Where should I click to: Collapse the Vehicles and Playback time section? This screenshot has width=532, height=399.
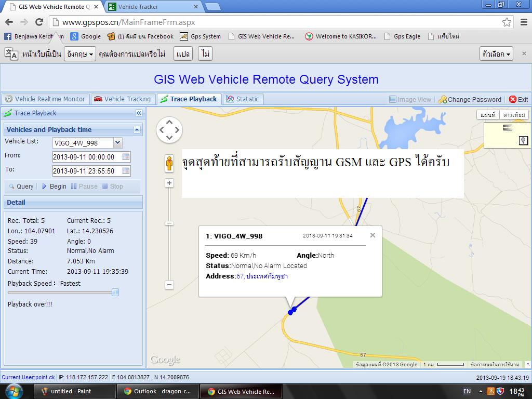pyautogui.click(x=137, y=129)
